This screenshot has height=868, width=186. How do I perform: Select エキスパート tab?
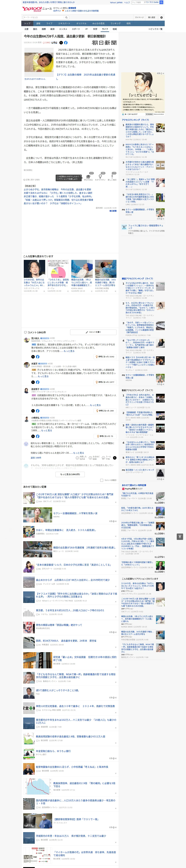pos(64,24)
